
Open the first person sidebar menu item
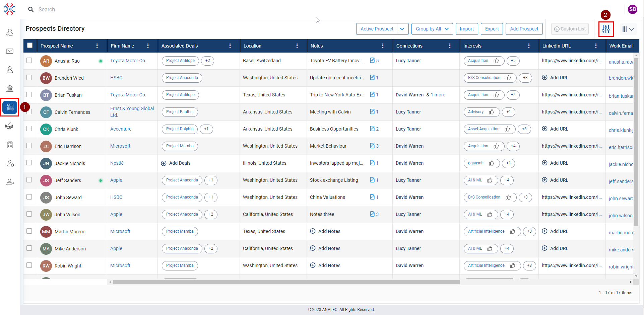point(10,32)
